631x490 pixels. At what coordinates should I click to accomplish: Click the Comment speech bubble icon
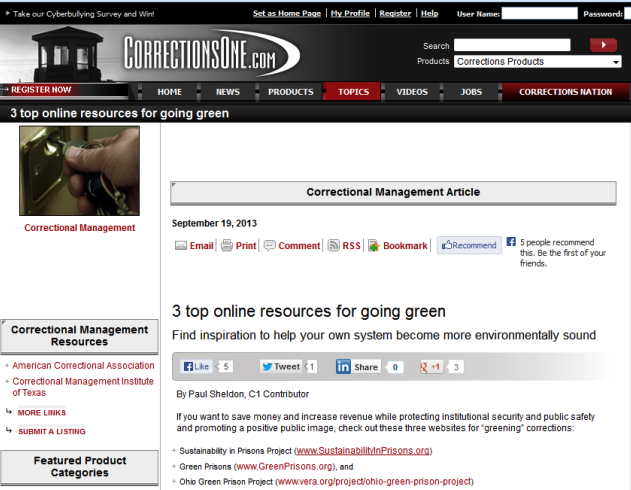(x=270, y=245)
